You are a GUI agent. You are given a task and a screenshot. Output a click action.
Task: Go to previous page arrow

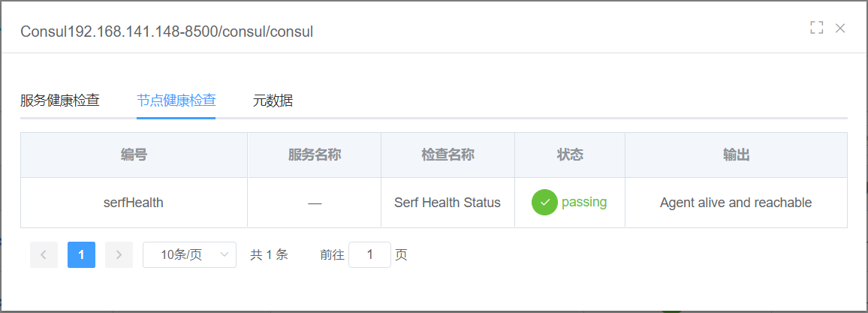point(44,255)
